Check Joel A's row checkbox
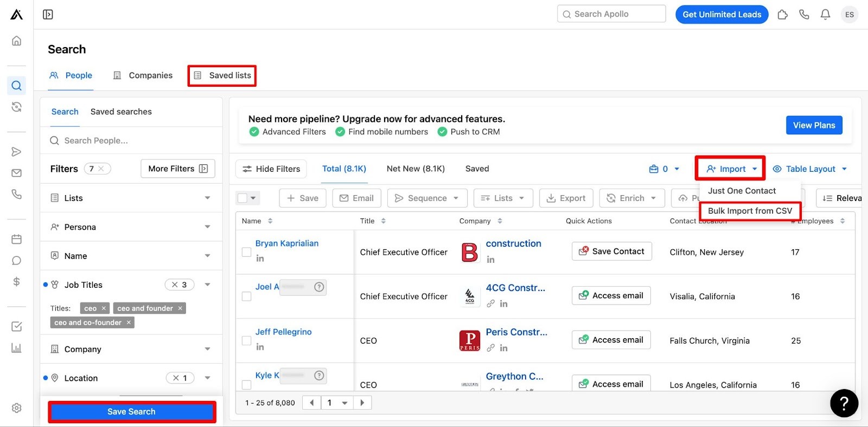 tap(246, 296)
